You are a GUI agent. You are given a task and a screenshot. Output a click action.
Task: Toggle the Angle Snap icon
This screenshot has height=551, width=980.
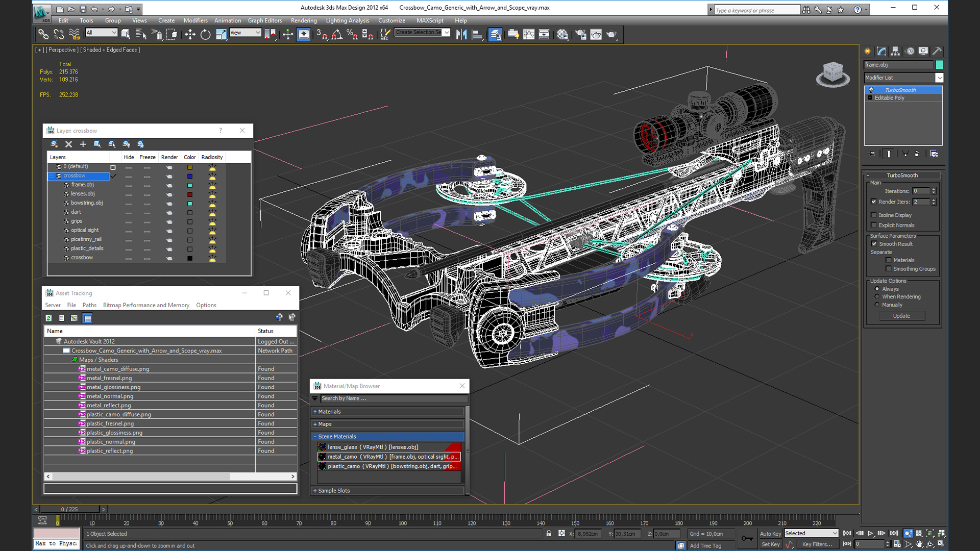337,34
